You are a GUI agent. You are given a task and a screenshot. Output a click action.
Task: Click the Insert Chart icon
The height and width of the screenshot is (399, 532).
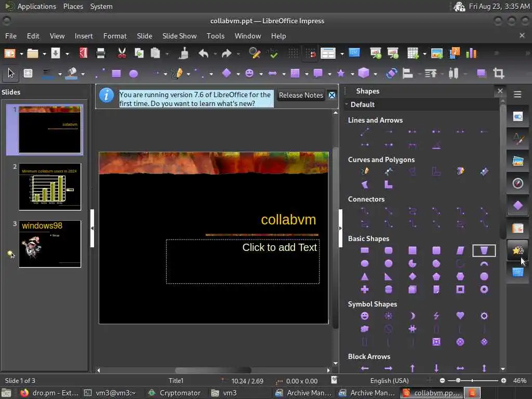click(471, 54)
